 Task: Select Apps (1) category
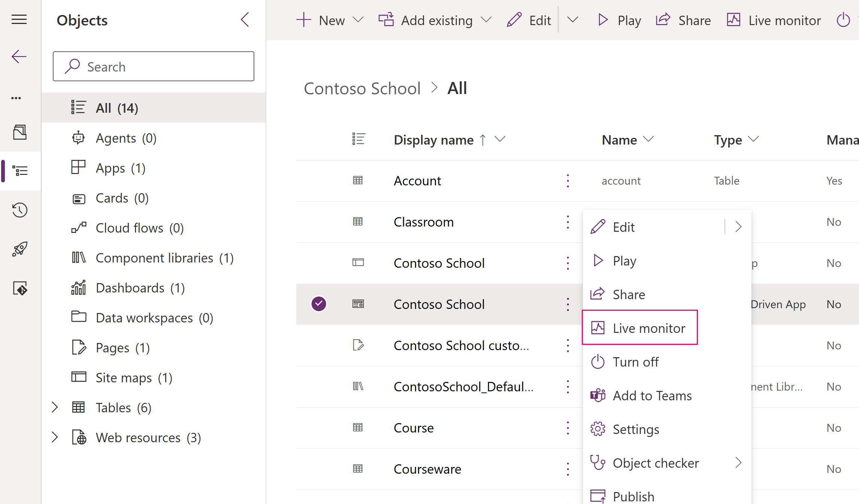coord(154,168)
